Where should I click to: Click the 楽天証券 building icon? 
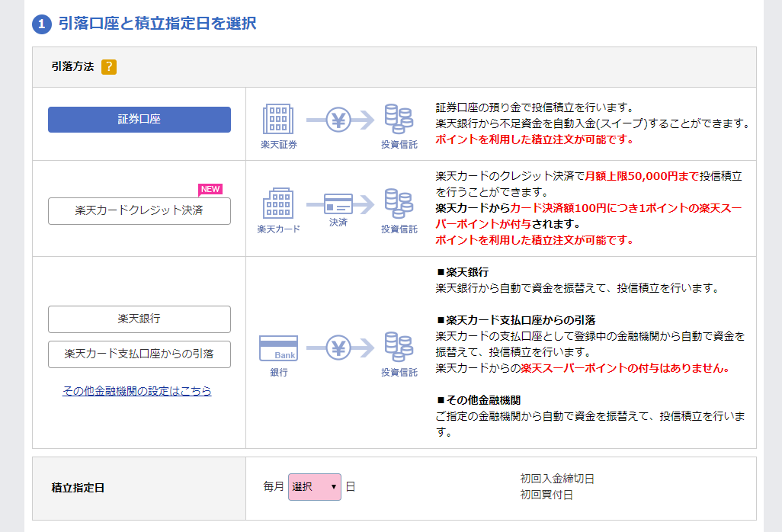pyautogui.click(x=278, y=119)
